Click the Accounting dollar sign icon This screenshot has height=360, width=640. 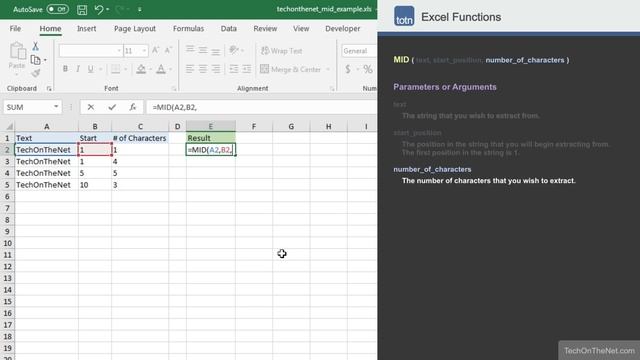[x=348, y=69]
